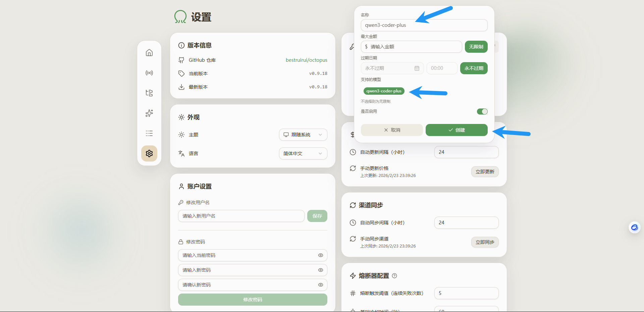The image size is (644, 312).
Task: Open the logs list icon in sidebar
Action: pyautogui.click(x=149, y=133)
